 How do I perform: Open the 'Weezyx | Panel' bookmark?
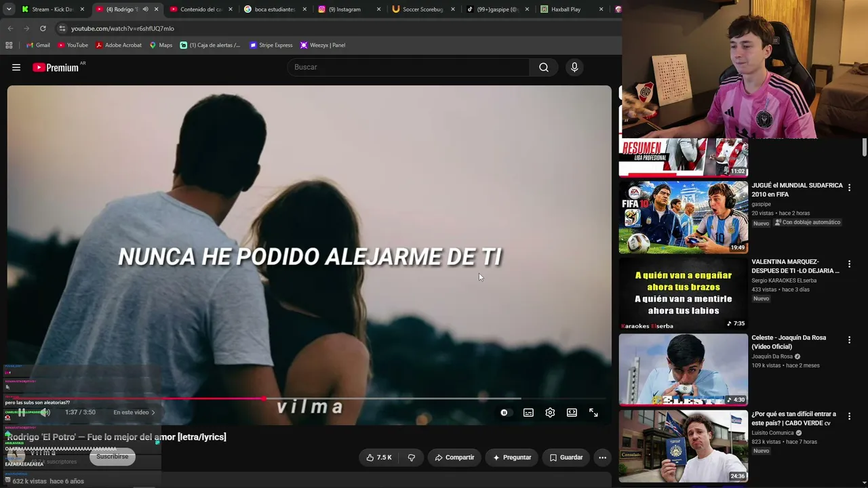pos(323,45)
